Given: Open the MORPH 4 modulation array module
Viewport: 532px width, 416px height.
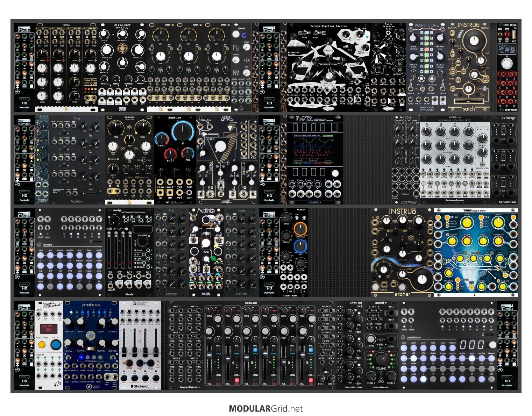Looking at the screenshot, I should (x=455, y=160).
